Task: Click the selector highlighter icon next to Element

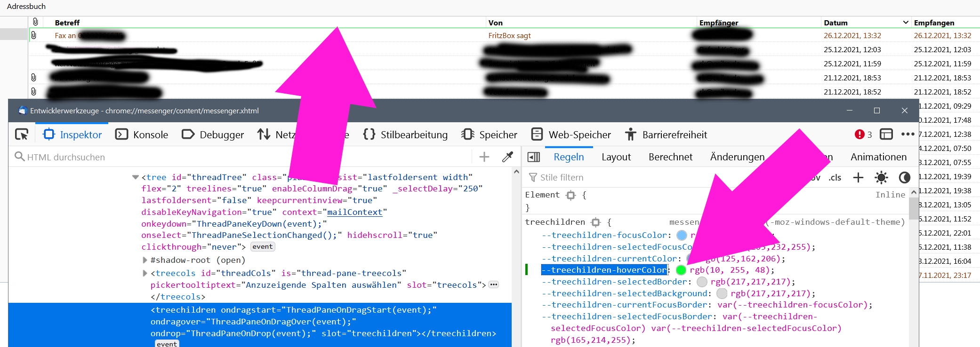Action: click(x=570, y=195)
